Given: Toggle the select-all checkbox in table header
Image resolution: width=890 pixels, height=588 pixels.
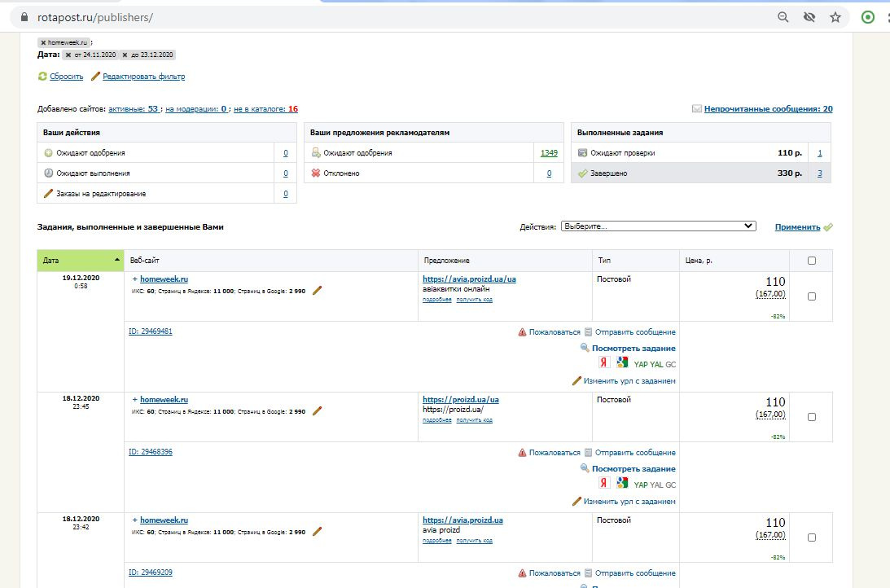Looking at the screenshot, I should pos(812,261).
